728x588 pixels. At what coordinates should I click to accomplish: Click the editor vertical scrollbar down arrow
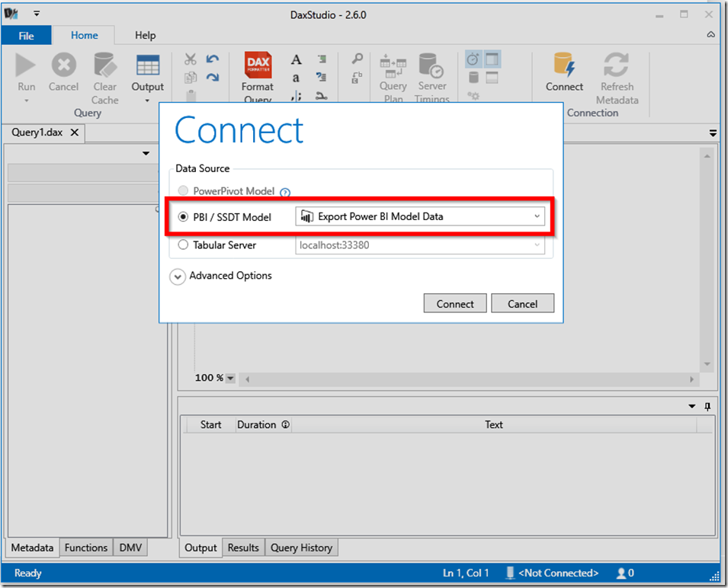click(707, 365)
